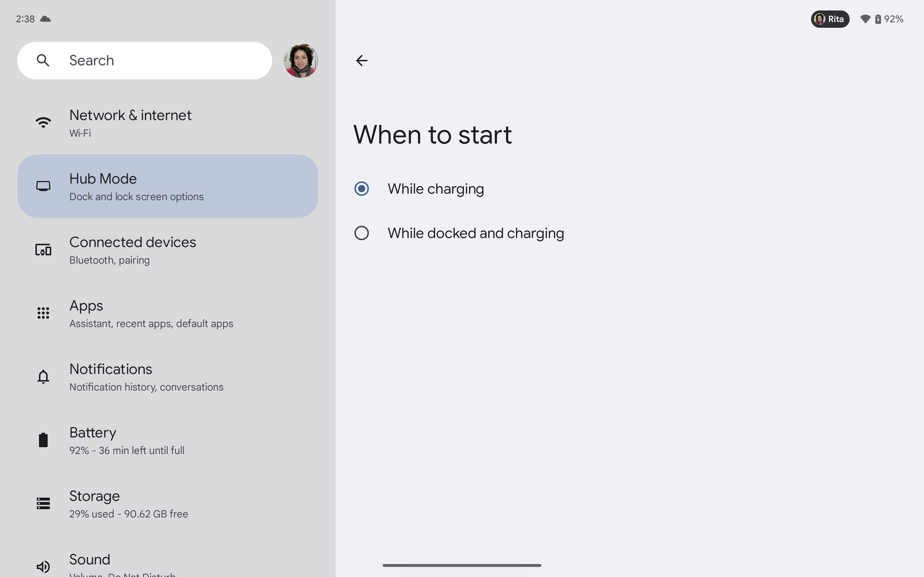924x577 pixels.
Task: Select the While charging radio button
Action: pos(361,189)
